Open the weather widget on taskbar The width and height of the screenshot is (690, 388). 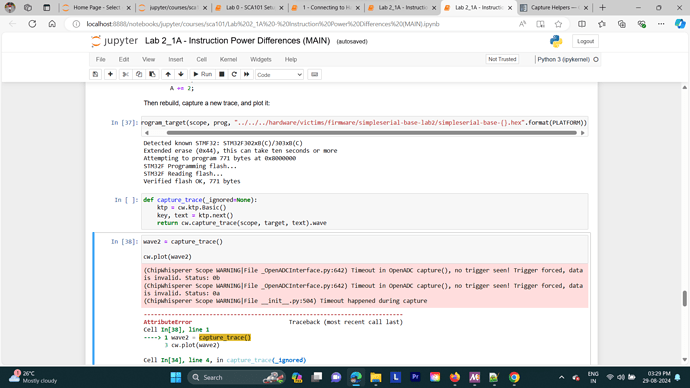33,377
